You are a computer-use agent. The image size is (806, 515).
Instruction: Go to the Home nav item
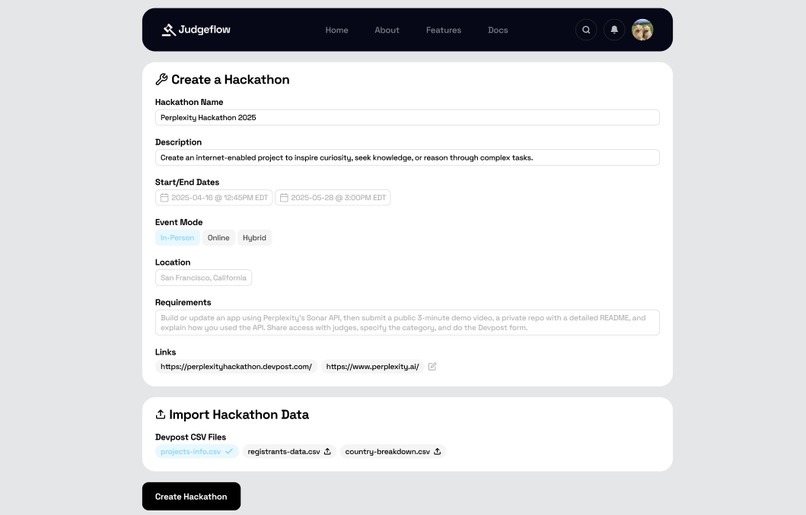coord(337,30)
